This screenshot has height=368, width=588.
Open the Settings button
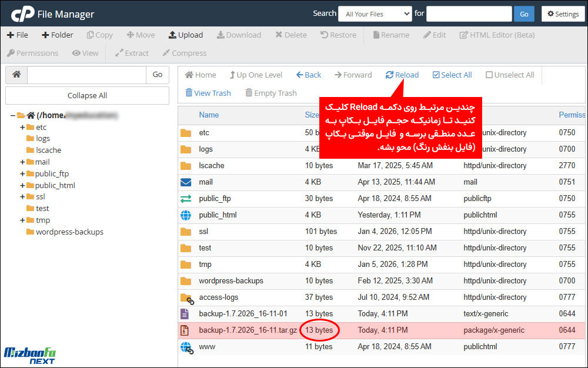[563, 14]
